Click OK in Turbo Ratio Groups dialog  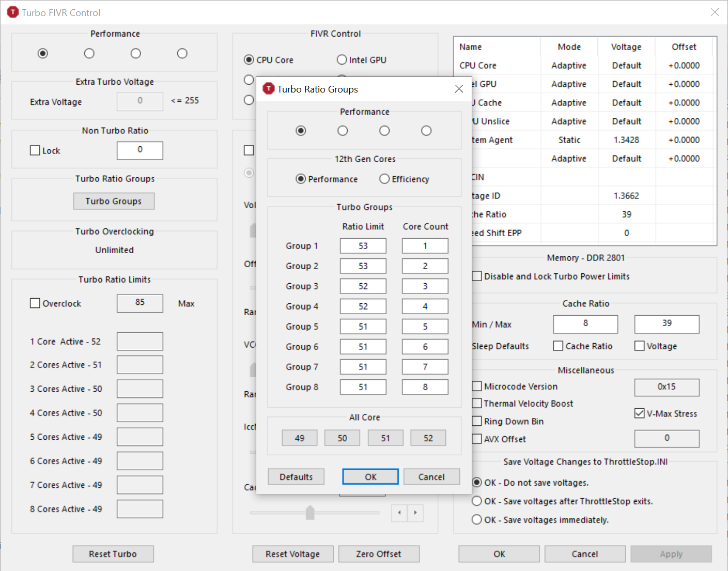370,476
